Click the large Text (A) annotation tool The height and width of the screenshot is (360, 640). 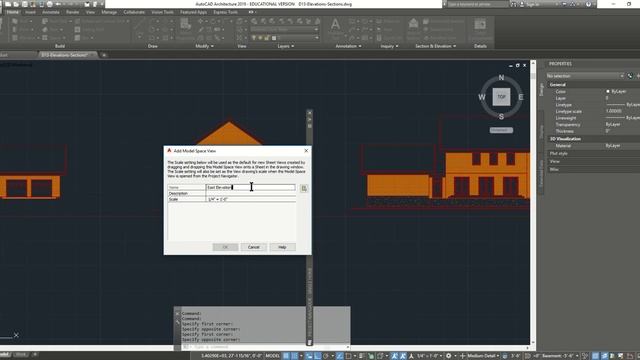pos(335,25)
